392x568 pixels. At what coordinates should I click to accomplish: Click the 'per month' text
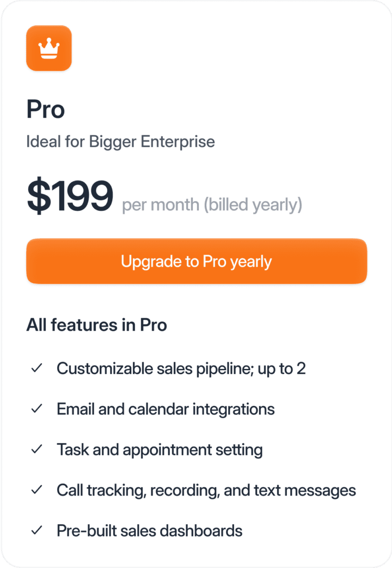point(161,205)
